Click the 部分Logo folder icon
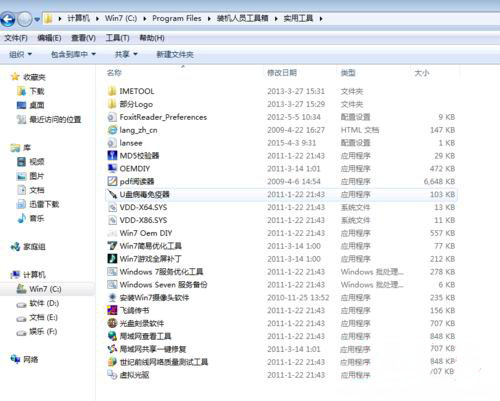Screen dimensions: 500x401 click(x=112, y=104)
